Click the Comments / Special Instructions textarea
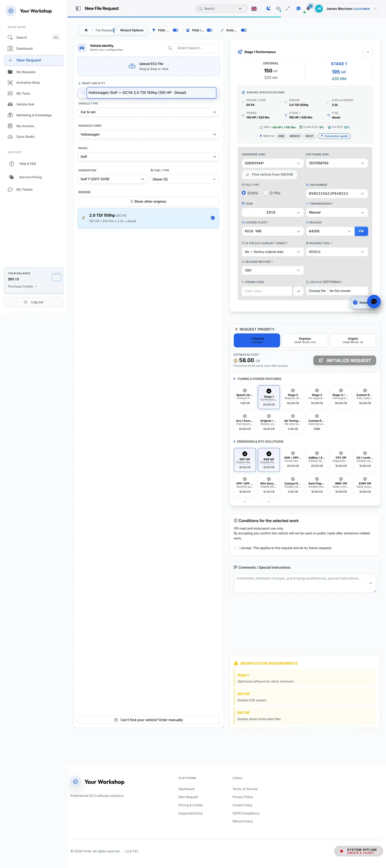Screen dimensions: 386x868 [305, 583]
